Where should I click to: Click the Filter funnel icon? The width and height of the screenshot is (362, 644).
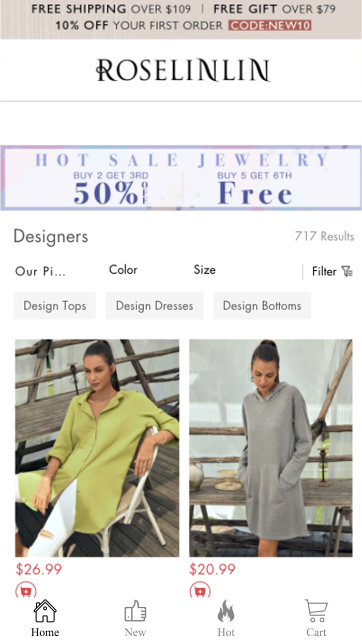348,271
